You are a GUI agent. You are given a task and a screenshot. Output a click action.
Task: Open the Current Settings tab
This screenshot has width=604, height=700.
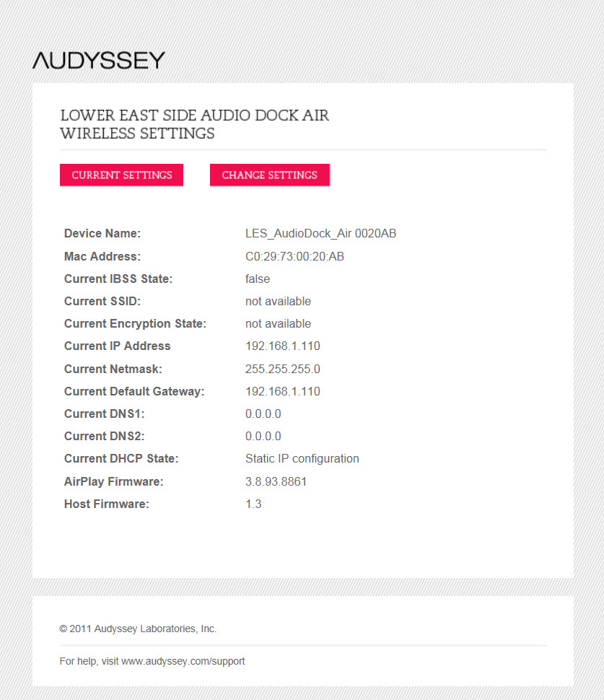pyautogui.click(x=121, y=175)
